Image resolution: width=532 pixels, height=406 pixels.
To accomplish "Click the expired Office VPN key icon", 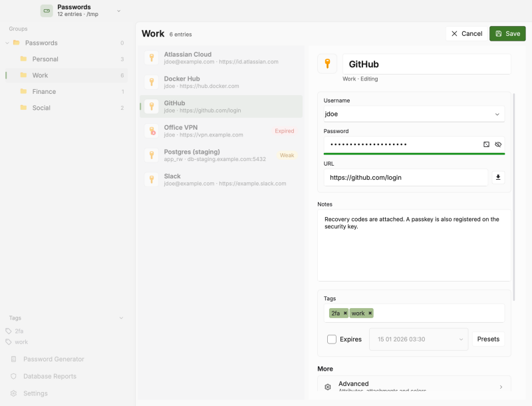I will point(152,131).
